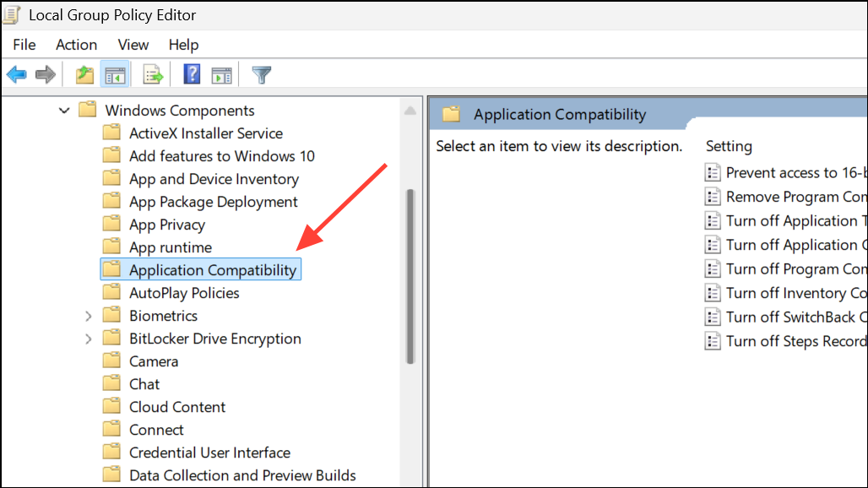This screenshot has width=868, height=488.
Task: Toggle the Show/Hide Console Tree icon
Action: tap(115, 74)
